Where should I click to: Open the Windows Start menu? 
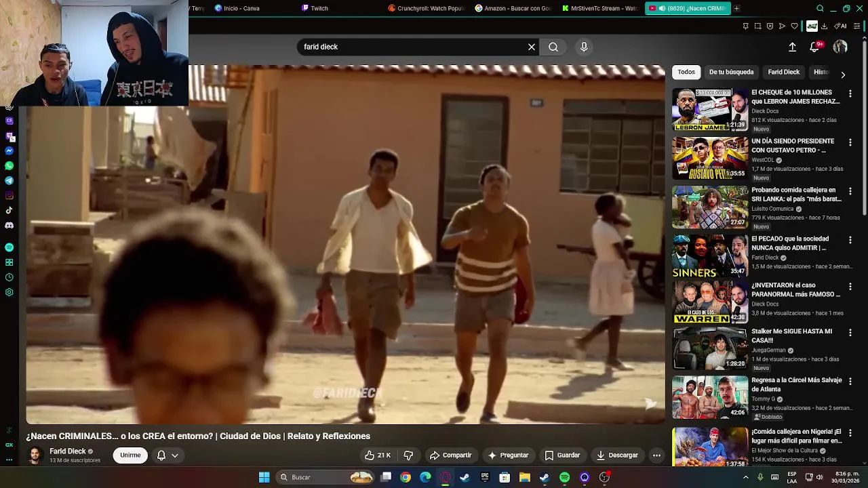pyautogui.click(x=264, y=477)
